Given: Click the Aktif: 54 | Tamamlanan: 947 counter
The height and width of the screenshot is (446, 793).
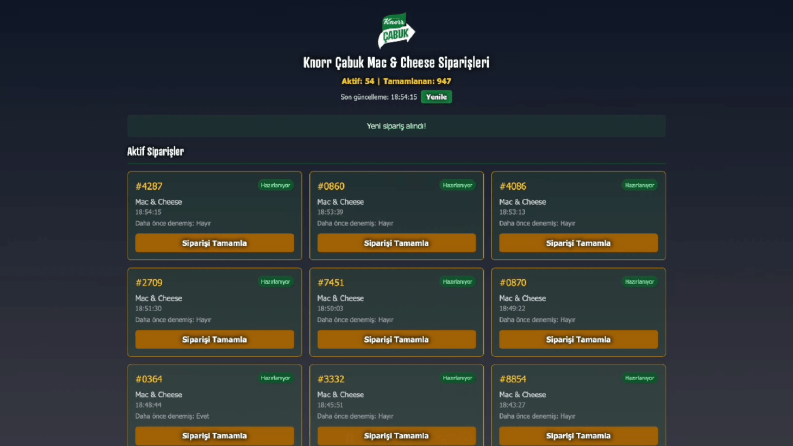Looking at the screenshot, I should [x=396, y=81].
